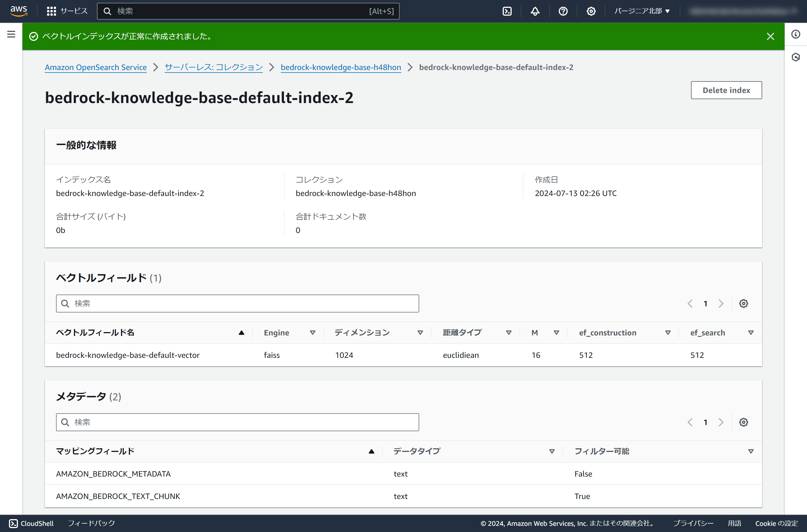
Task: Open metadata table preferences gear
Action: tap(743, 422)
